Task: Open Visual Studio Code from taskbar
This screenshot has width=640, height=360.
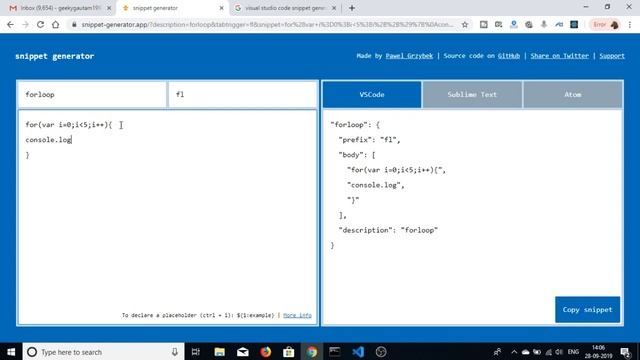Action: (358, 352)
